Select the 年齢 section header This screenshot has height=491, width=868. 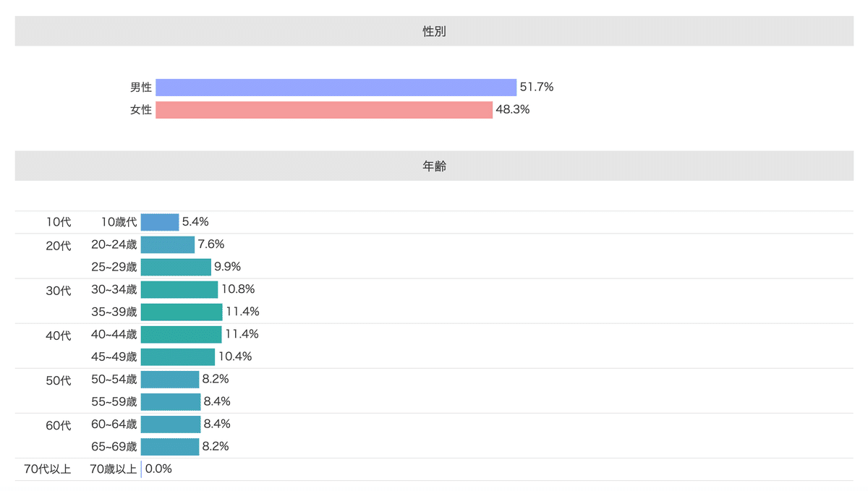pyautogui.click(x=434, y=166)
